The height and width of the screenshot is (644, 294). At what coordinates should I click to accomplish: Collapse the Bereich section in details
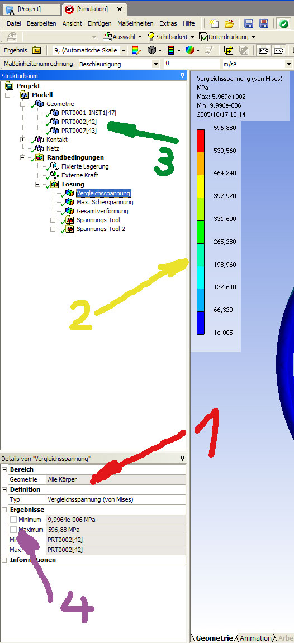pos(4,469)
